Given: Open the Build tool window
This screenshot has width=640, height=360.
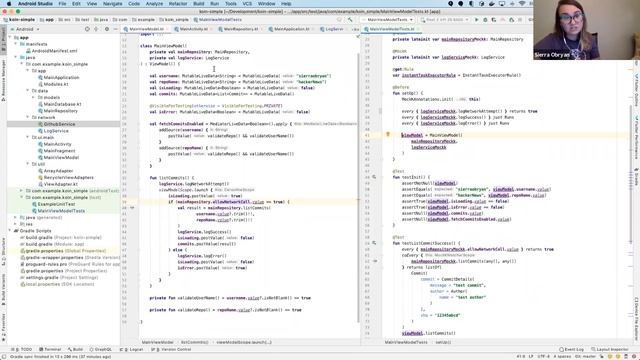Looking at the screenshot, I should coord(76,349).
